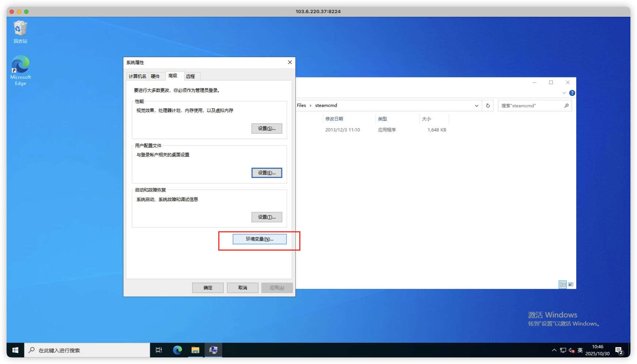Open the notification center icon
Image resolution: width=637 pixels, height=364 pixels.
tap(619, 350)
